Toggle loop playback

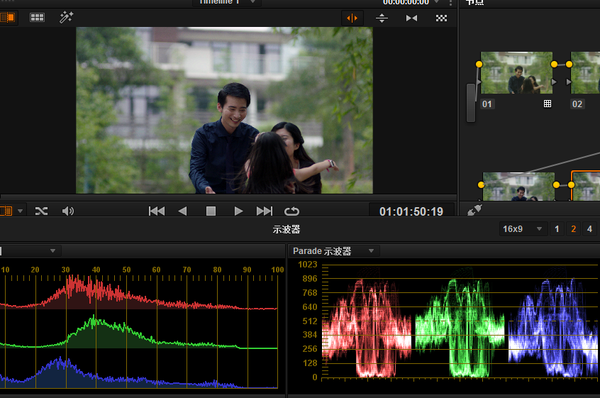click(x=292, y=211)
